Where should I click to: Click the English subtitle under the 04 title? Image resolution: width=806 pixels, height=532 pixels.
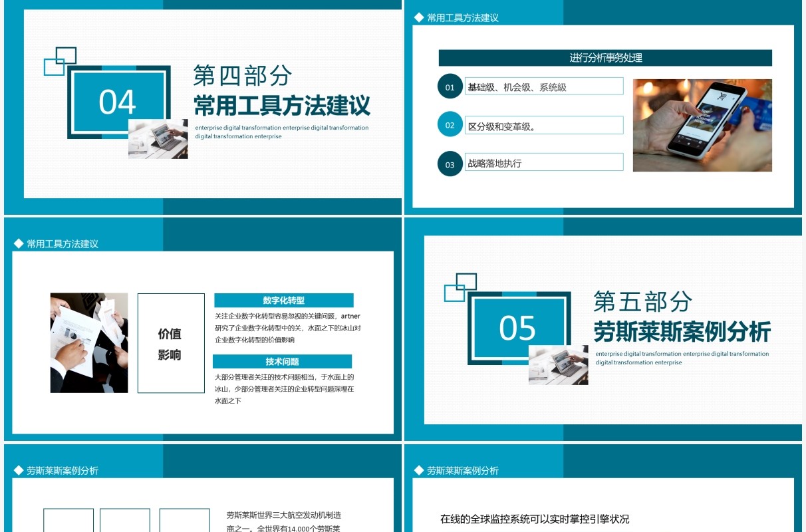[281, 132]
